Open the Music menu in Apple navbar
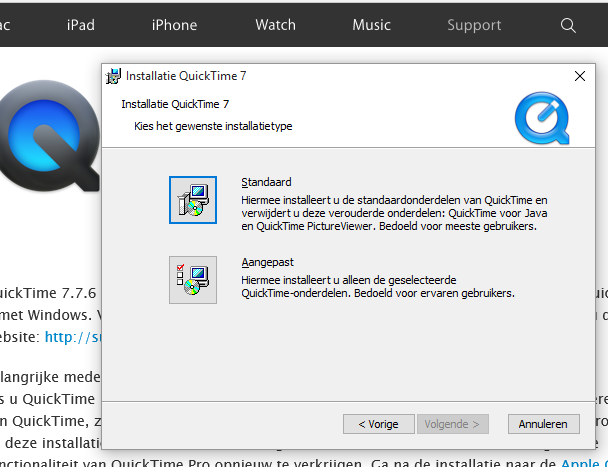The image size is (608, 467). coord(371,25)
